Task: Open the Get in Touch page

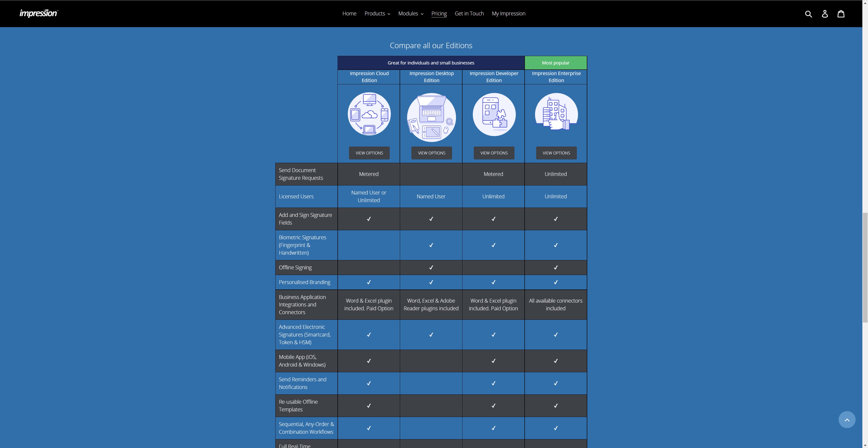Action: (469, 14)
